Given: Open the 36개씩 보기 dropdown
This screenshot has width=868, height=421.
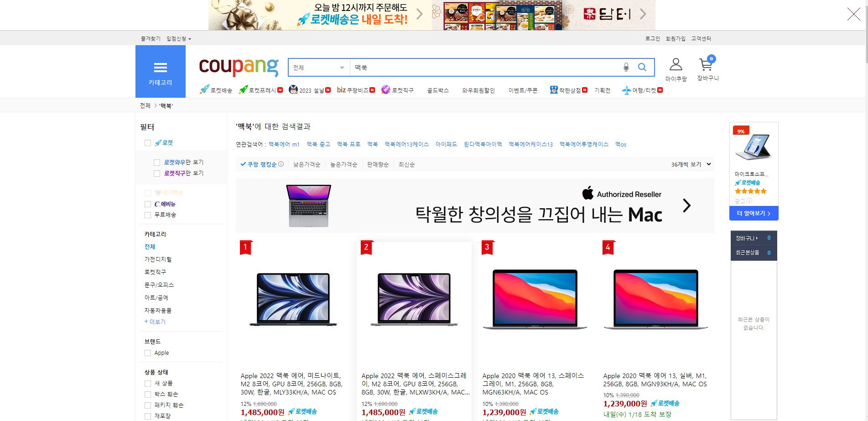Looking at the screenshot, I should [689, 164].
